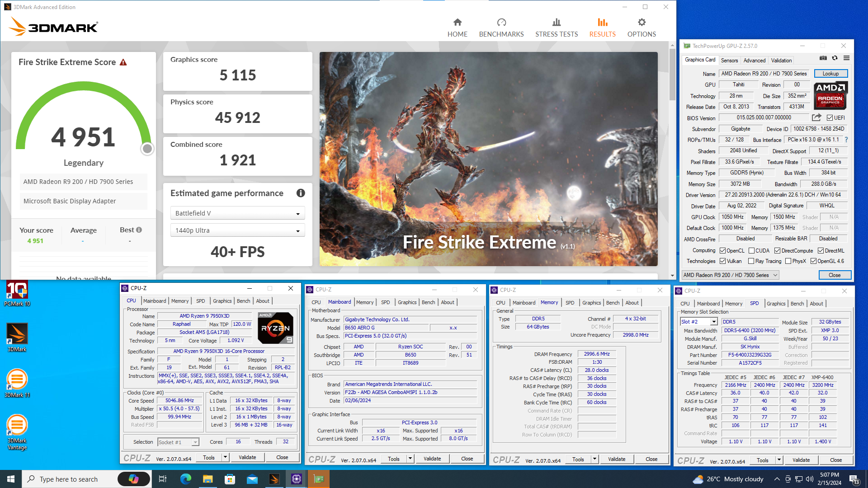Viewport: 868px width, 488px height.
Task: Switch to the Validation tab in GPU-Z
Action: pyautogui.click(x=781, y=60)
